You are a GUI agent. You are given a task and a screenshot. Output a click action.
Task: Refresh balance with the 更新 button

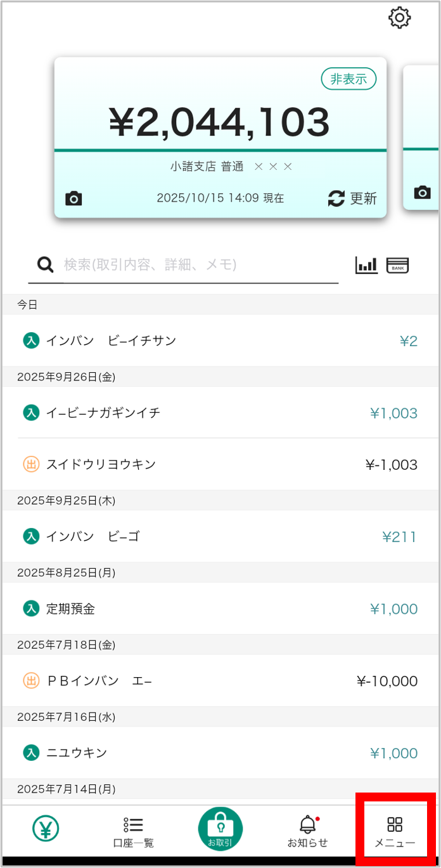[352, 198]
